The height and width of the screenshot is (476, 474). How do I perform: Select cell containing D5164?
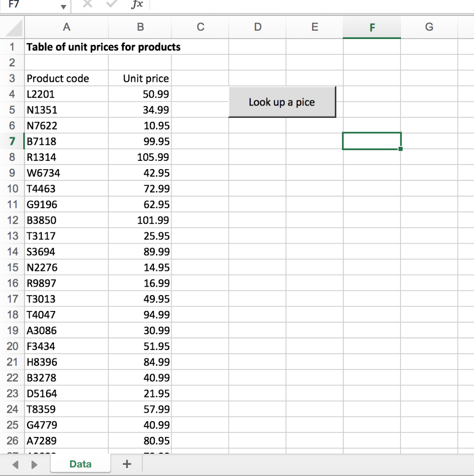point(67,393)
